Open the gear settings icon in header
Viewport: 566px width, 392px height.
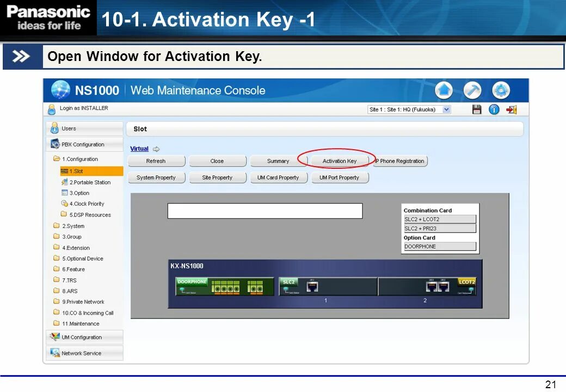tap(501, 90)
